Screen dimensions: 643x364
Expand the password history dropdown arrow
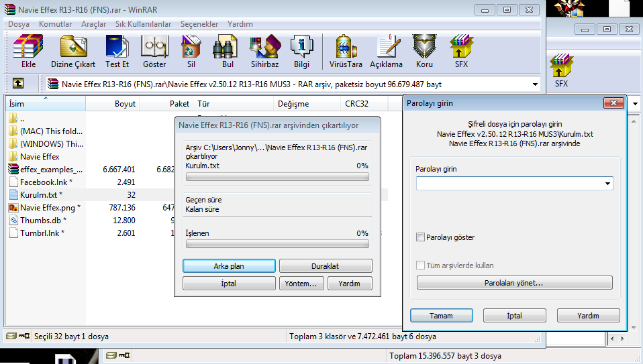click(607, 184)
